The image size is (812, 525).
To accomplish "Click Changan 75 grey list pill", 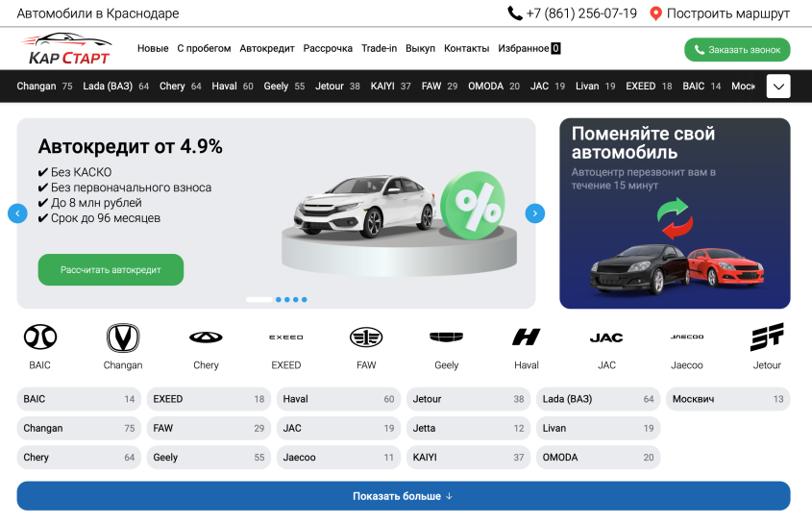I will [79, 428].
